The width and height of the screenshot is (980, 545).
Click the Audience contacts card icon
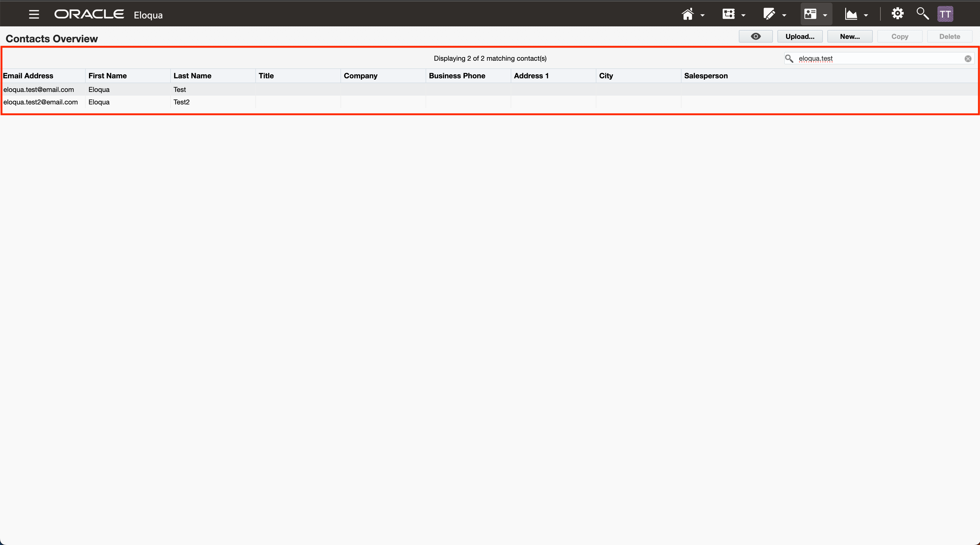tap(810, 14)
